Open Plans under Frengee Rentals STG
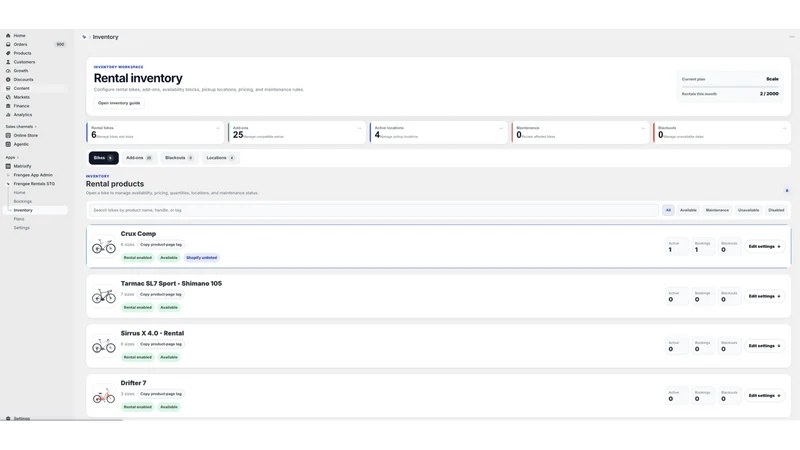 [x=19, y=219]
